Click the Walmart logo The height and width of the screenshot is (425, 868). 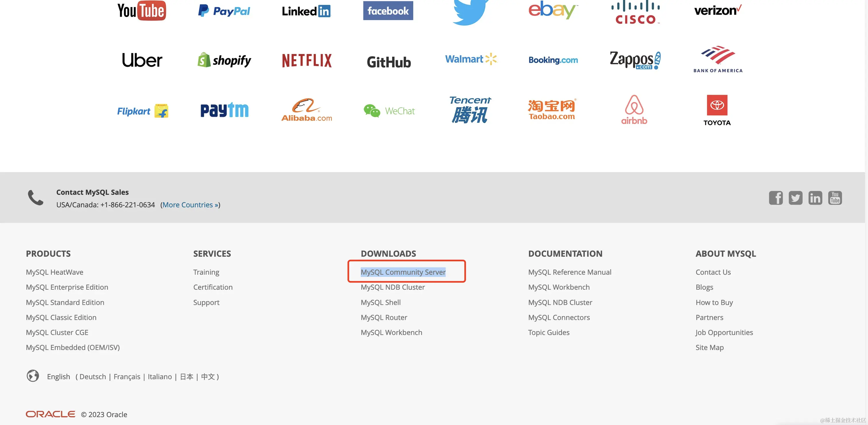click(471, 59)
